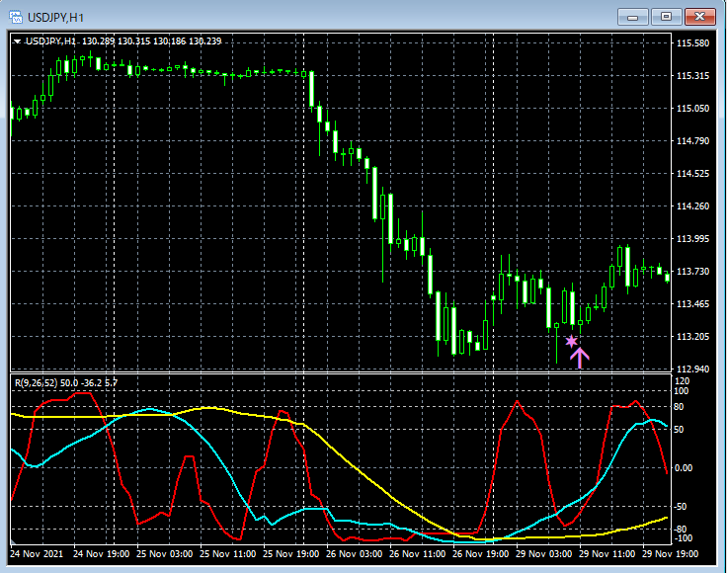This screenshot has width=728, height=573.
Task: Click the 29 Nov 19:00 time label
Action: pyautogui.click(x=669, y=555)
